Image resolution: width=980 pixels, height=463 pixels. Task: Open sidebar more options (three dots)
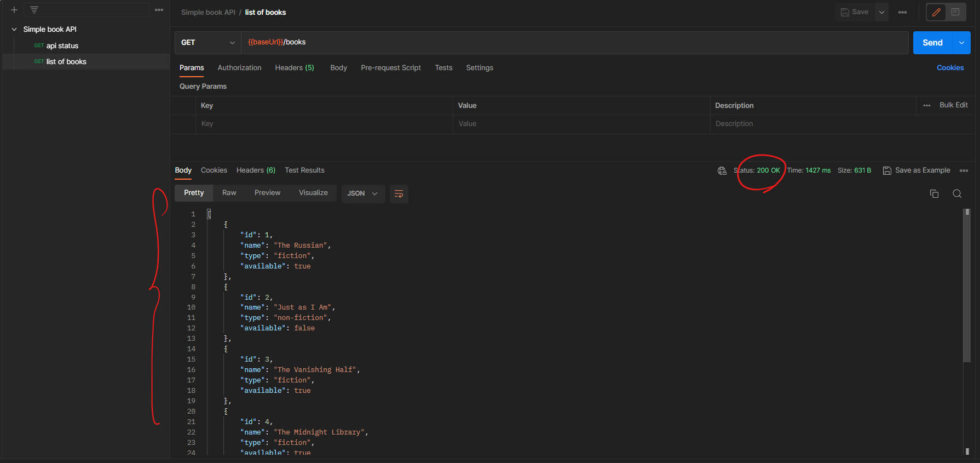tap(159, 10)
